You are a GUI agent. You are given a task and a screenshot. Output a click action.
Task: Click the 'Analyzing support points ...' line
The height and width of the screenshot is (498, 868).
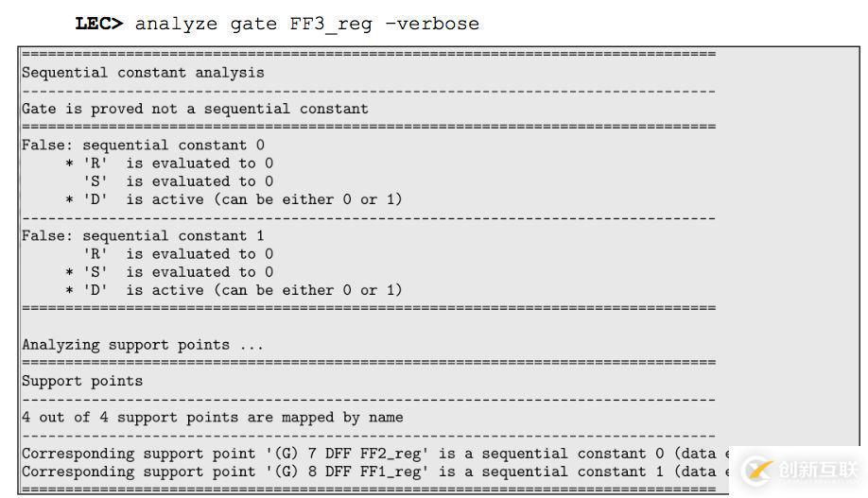(x=143, y=345)
